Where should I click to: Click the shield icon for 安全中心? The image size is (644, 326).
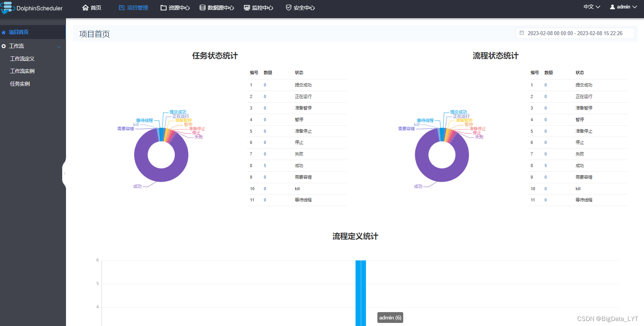click(289, 8)
